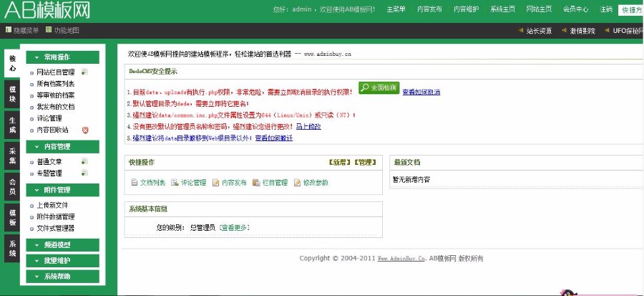Click the add icon next to 专题管理

pyautogui.click(x=84, y=173)
